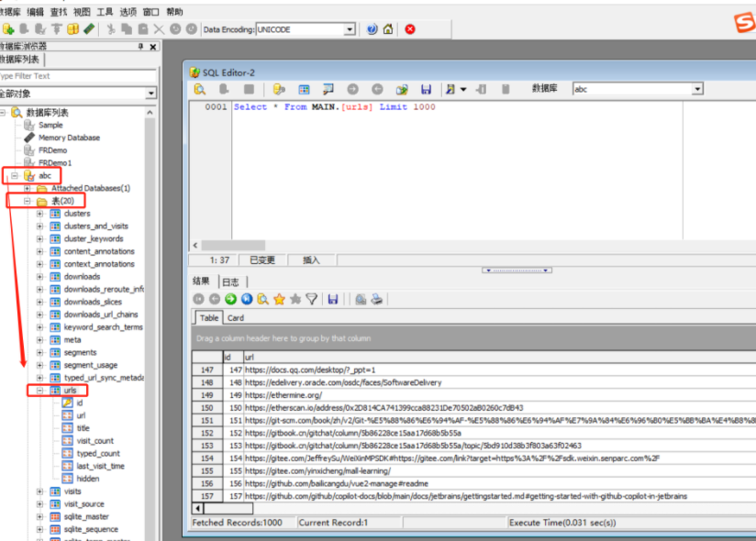Click the SQL query text line 0001

click(x=335, y=107)
